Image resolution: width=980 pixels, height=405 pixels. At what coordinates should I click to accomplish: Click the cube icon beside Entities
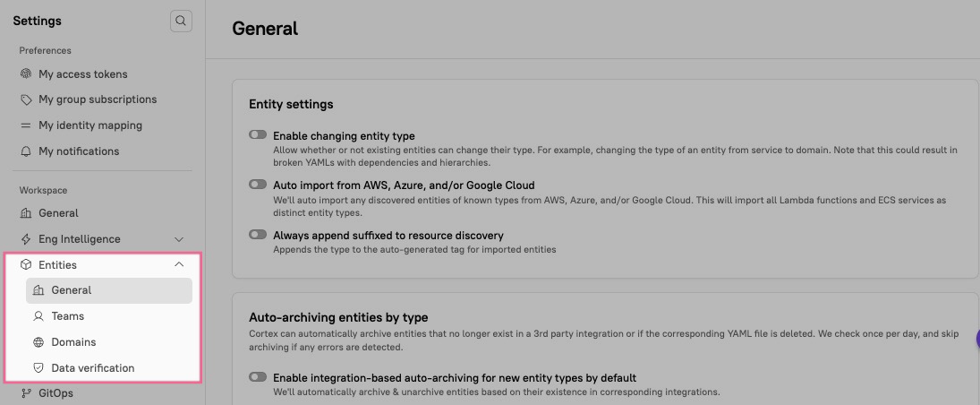pos(26,265)
